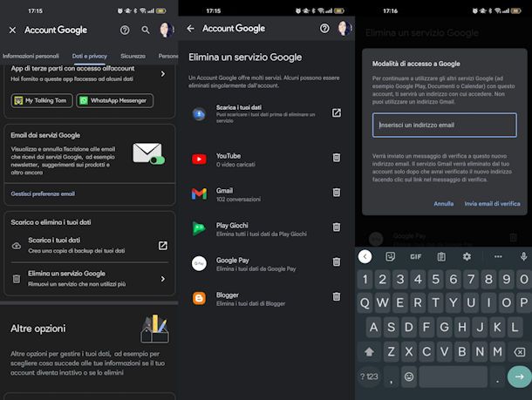Tap the YouTube logo icon
532x400 pixels.
pos(199,159)
